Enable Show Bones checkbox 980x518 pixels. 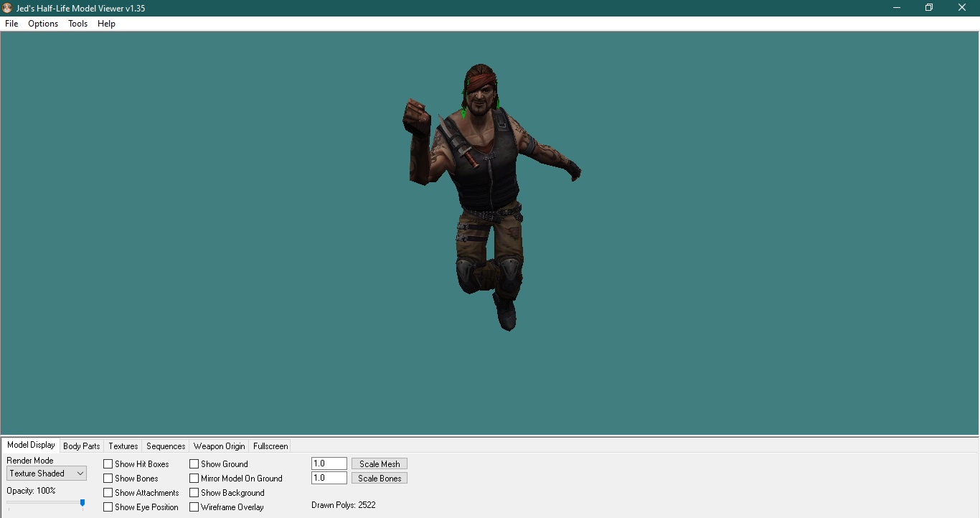click(108, 479)
